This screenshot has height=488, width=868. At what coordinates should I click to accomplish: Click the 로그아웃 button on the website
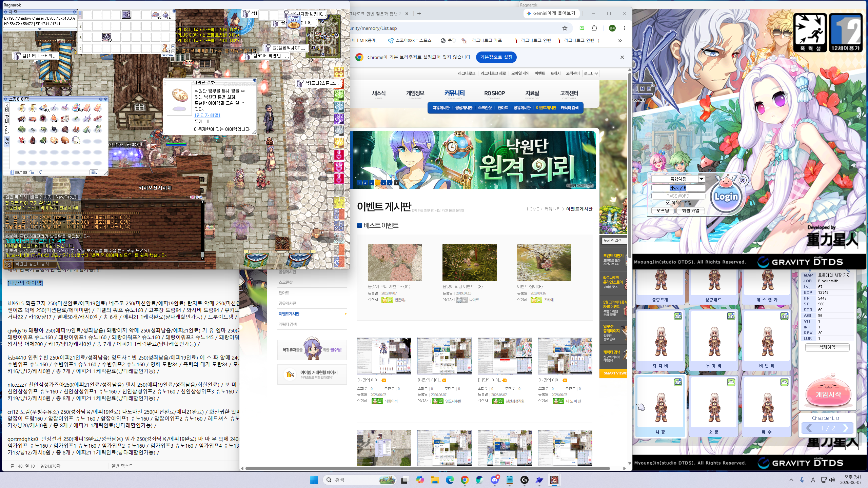click(x=591, y=74)
